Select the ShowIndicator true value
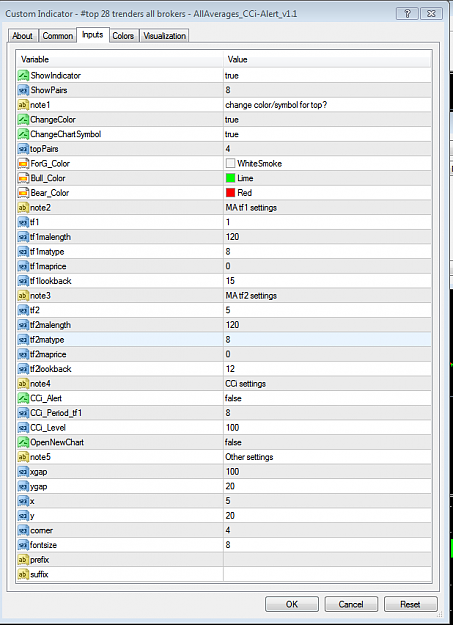 pos(232,76)
